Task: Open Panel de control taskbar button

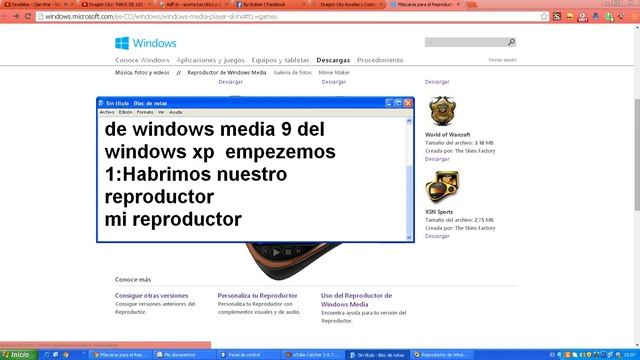Action: pyautogui.click(x=248, y=355)
